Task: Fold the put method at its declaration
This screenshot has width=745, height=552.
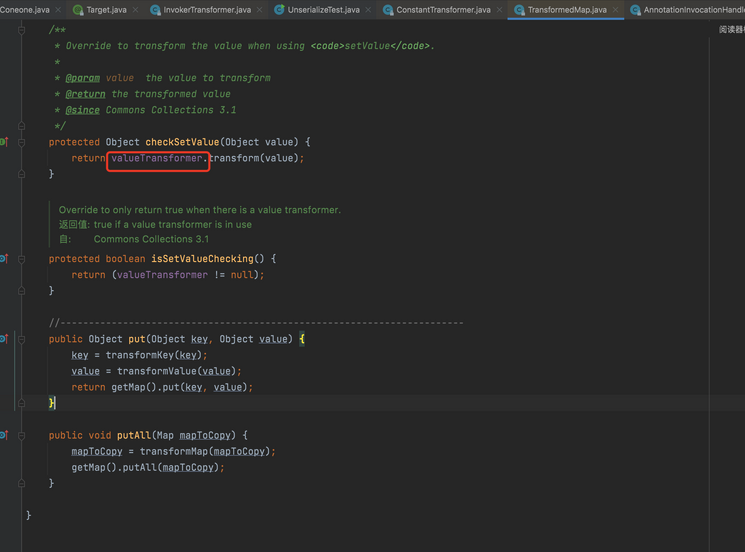Action: (21, 339)
